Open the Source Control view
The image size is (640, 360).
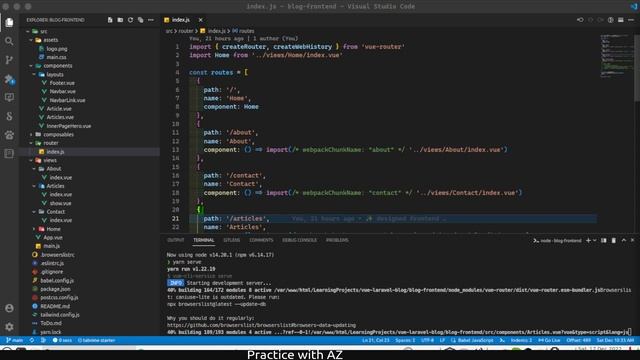(x=9, y=60)
